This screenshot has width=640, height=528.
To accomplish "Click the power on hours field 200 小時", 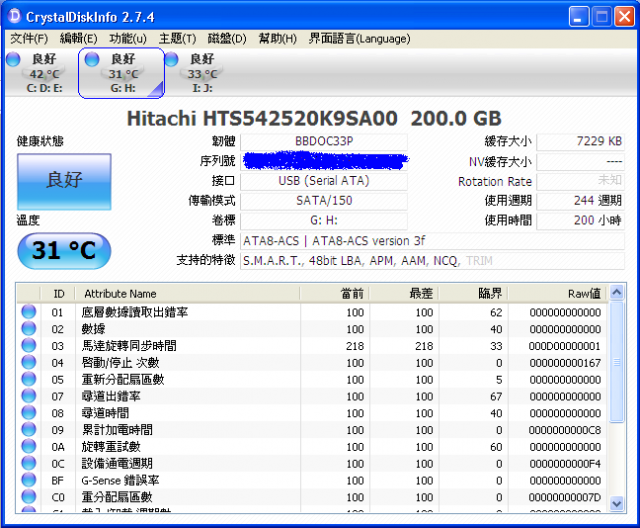I will tap(580, 221).
